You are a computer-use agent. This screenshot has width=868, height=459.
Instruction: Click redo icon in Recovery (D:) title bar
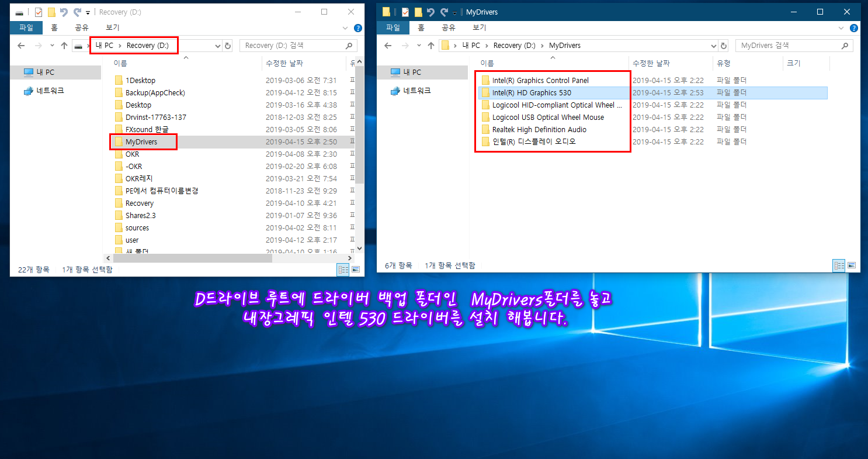pyautogui.click(x=77, y=12)
